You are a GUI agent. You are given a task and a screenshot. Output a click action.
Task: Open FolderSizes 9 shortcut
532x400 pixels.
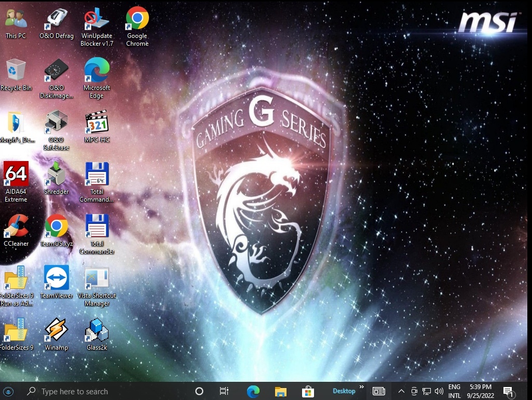(x=16, y=335)
